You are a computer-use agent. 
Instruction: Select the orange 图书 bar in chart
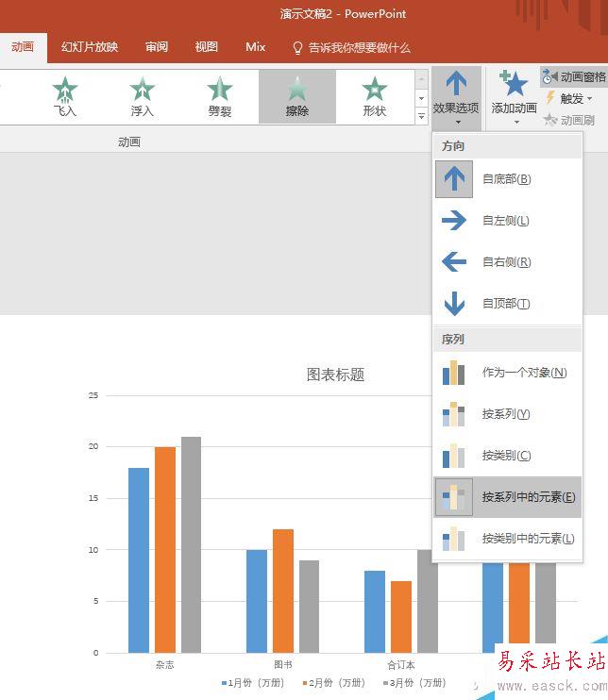click(x=283, y=592)
